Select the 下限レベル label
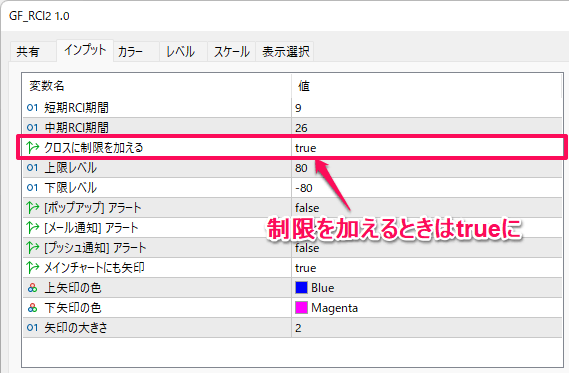The height and width of the screenshot is (373, 569). tap(70, 188)
